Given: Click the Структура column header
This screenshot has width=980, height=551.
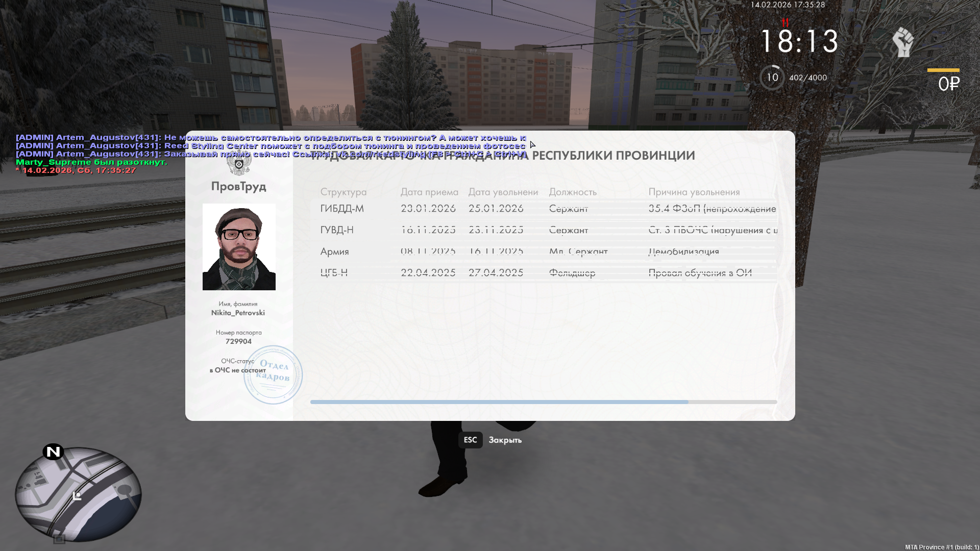Looking at the screenshot, I should pos(343,192).
